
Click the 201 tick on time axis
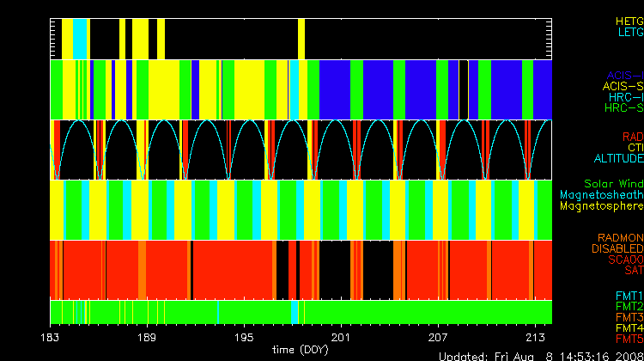(342, 336)
